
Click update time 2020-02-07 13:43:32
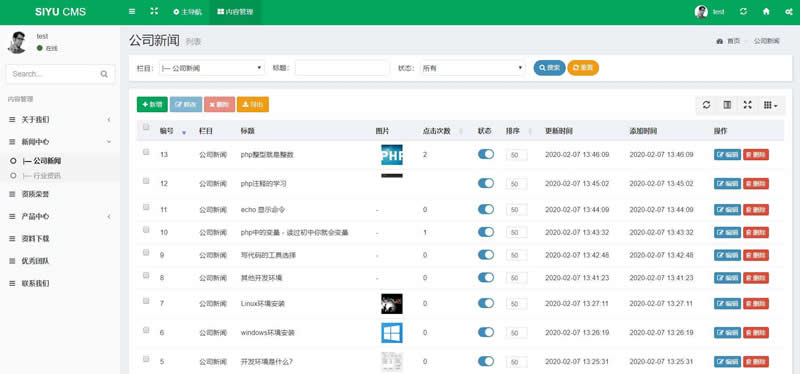coord(577,232)
